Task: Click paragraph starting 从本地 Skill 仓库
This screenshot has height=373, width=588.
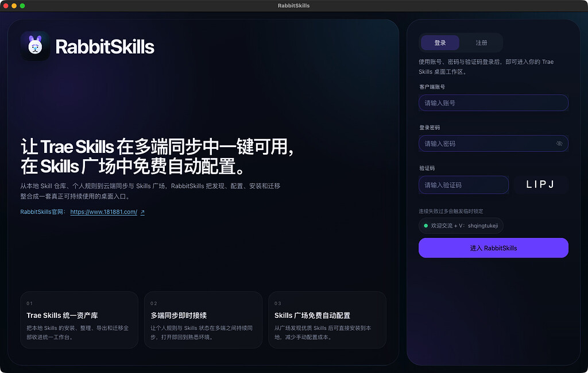Action: point(150,191)
